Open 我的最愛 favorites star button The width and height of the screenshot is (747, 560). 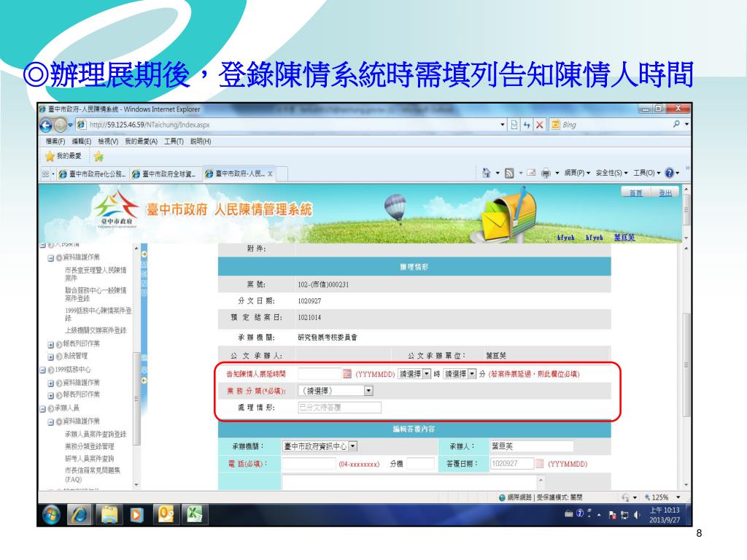pyautogui.click(x=63, y=156)
